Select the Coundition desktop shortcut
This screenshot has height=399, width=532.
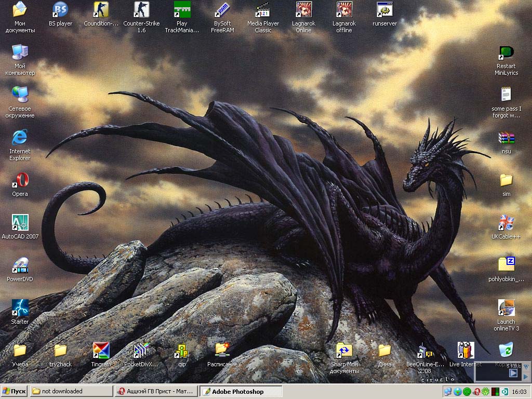tap(101, 14)
